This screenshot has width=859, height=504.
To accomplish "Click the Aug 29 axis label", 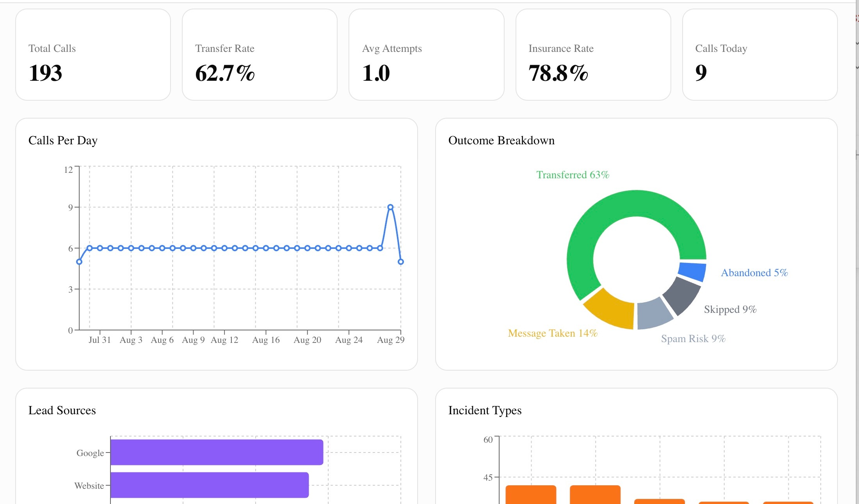I will point(391,340).
